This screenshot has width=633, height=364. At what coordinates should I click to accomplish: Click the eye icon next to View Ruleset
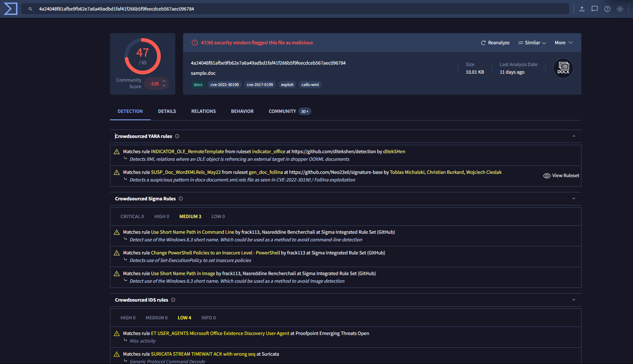[547, 176]
